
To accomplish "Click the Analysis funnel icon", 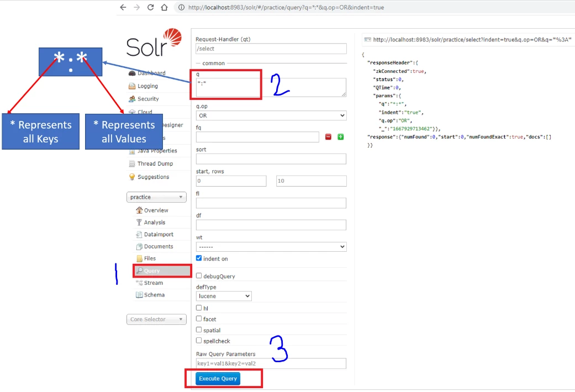I will click(139, 222).
